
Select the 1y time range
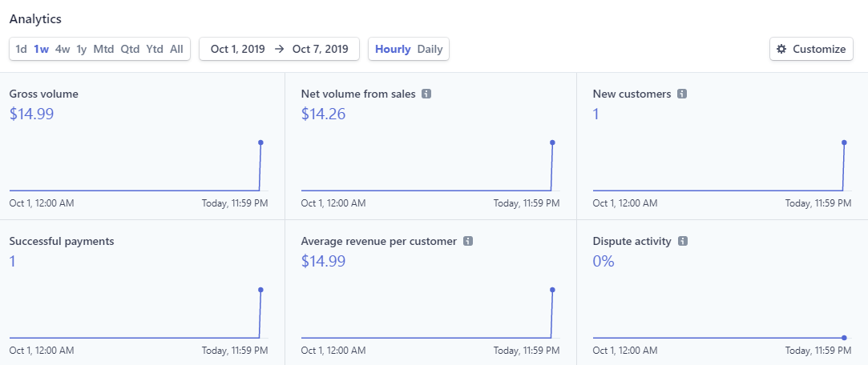pos(82,49)
